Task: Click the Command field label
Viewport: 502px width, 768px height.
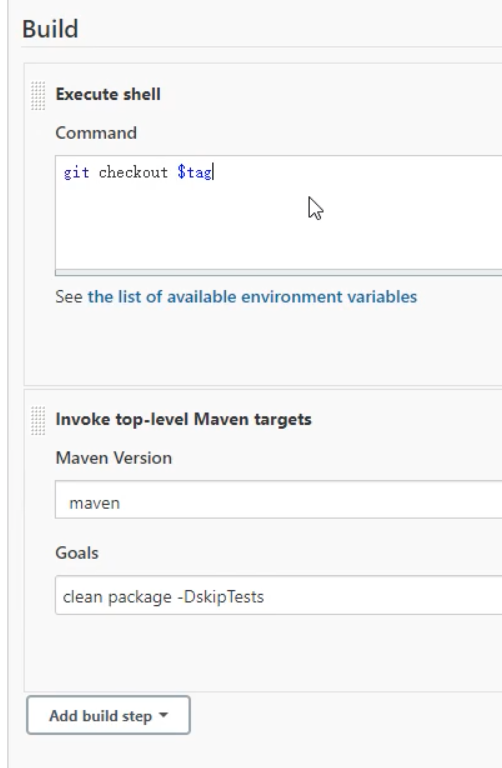Action: click(96, 133)
